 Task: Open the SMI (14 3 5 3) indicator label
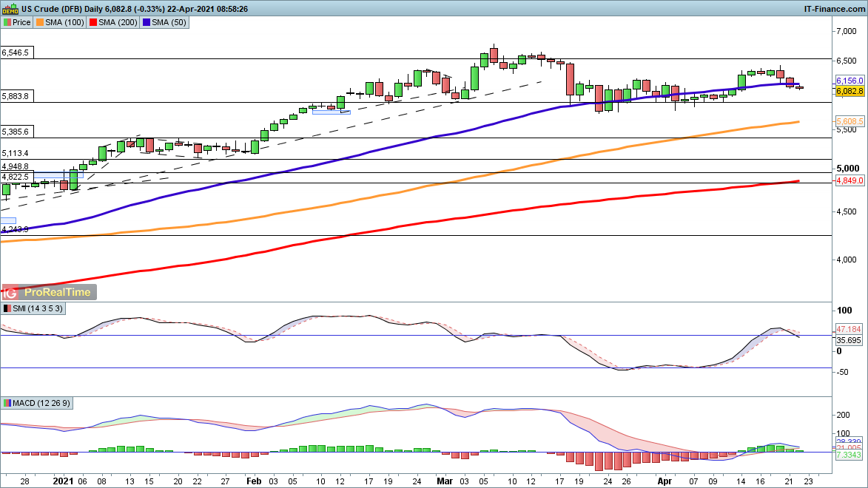tap(33, 308)
